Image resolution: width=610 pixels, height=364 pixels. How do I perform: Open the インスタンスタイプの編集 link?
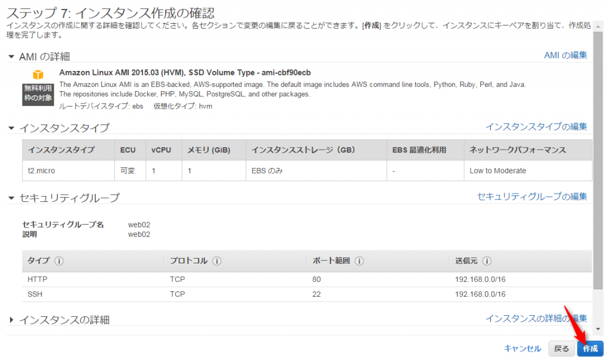click(x=536, y=127)
